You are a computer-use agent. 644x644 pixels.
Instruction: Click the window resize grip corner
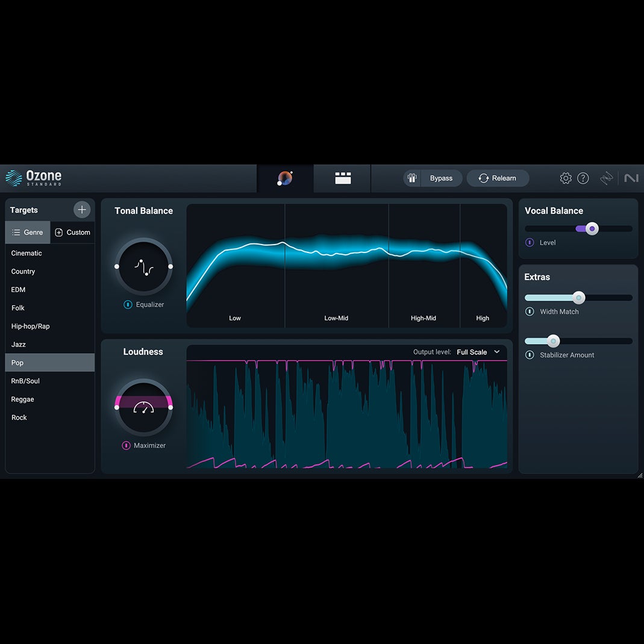click(640, 475)
